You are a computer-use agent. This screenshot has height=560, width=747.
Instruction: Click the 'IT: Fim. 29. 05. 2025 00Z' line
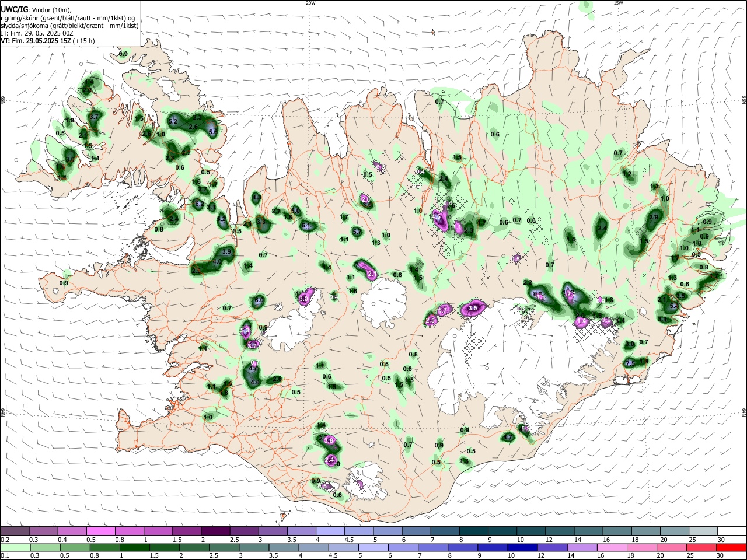point(37,33)
